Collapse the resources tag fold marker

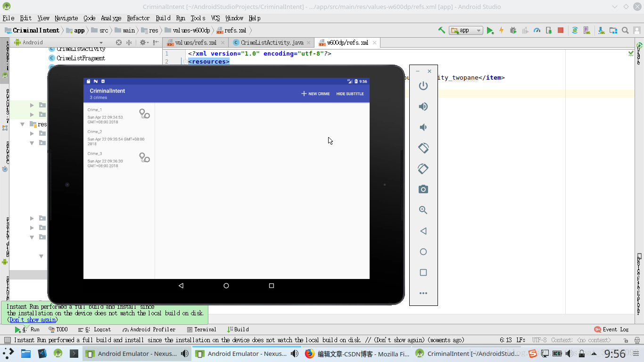coord(185,62)
